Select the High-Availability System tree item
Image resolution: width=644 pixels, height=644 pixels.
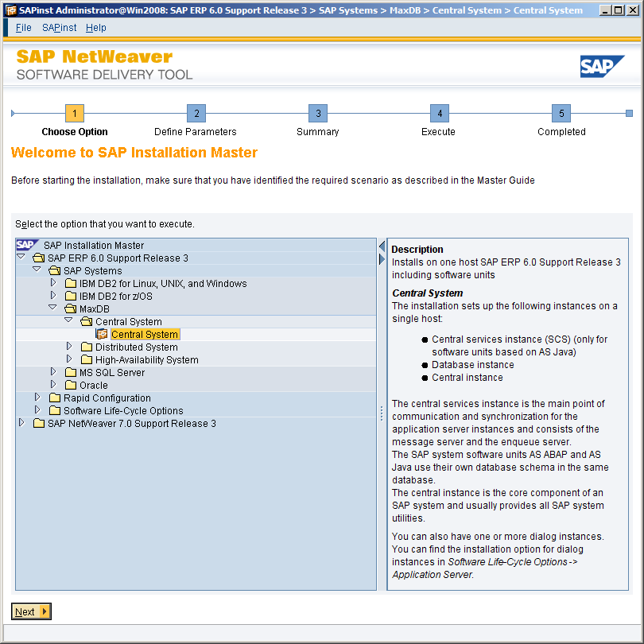[147, 360]
